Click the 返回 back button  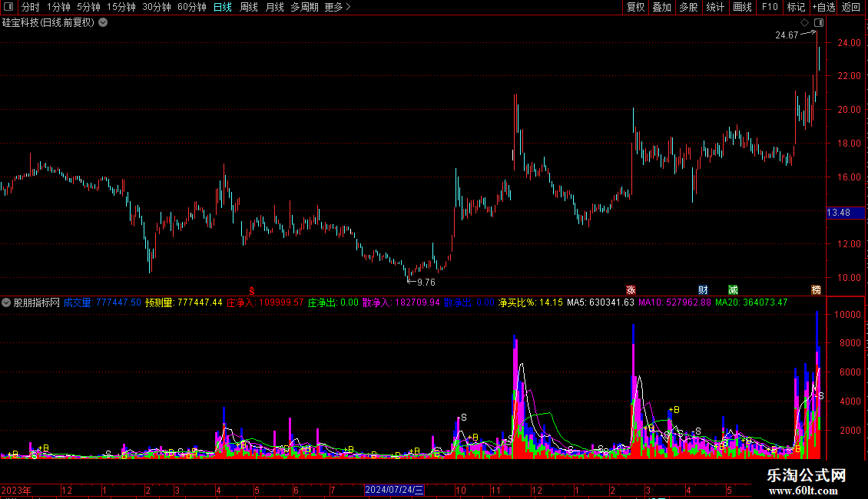(x=851, y=7)
